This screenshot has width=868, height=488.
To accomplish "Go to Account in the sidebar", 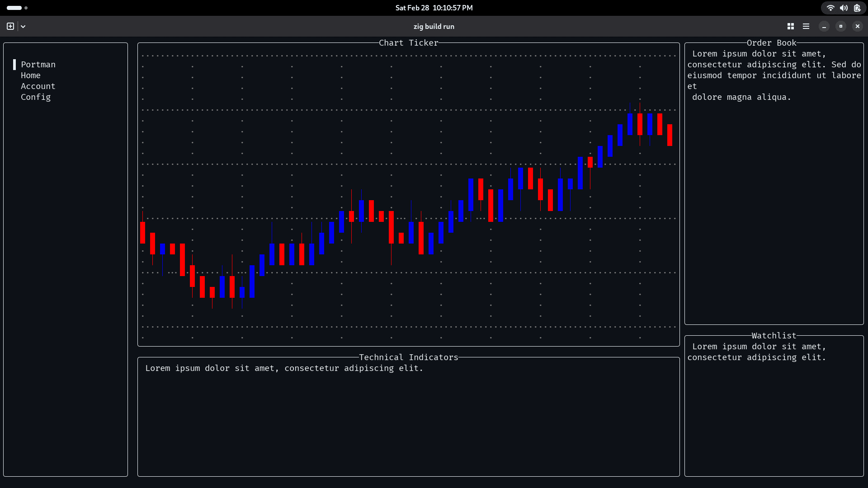I will [38, 86].
